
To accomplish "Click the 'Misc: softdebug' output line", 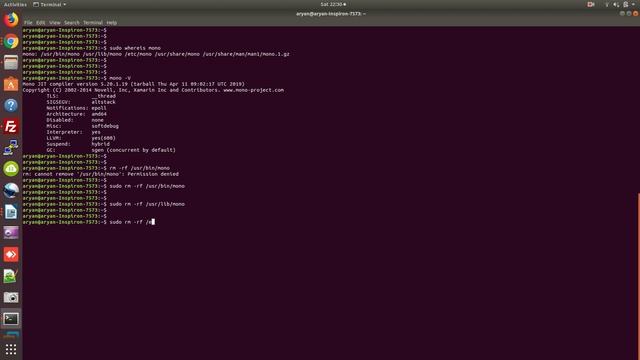I will (82, 126).
